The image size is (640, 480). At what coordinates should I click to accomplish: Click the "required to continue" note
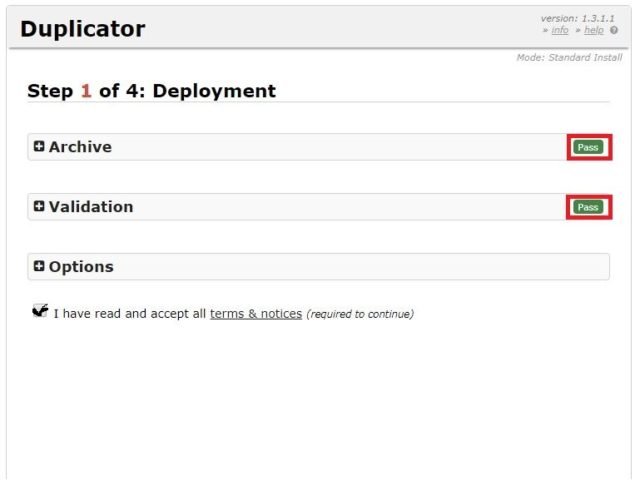(x=360, y=314)
